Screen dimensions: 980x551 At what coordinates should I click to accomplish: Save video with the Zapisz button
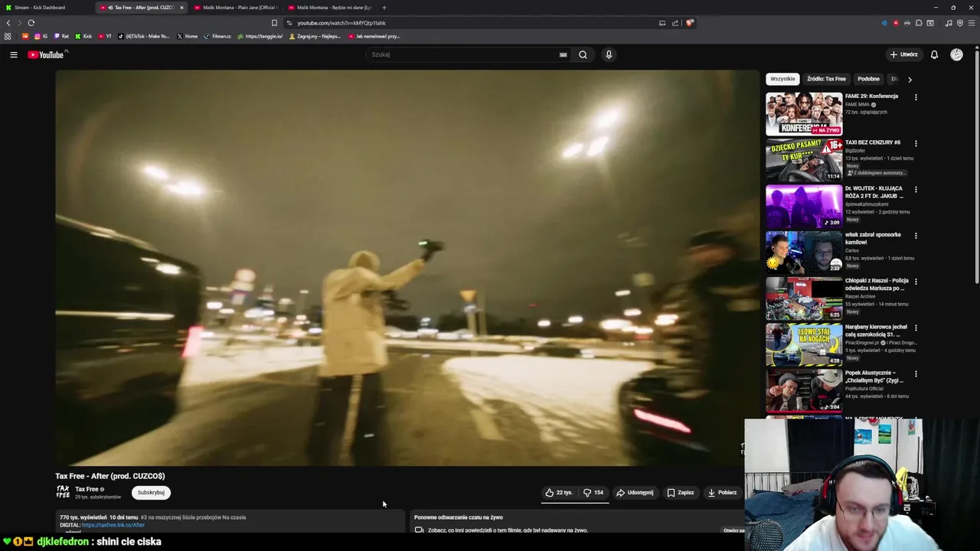click(681, 493)
